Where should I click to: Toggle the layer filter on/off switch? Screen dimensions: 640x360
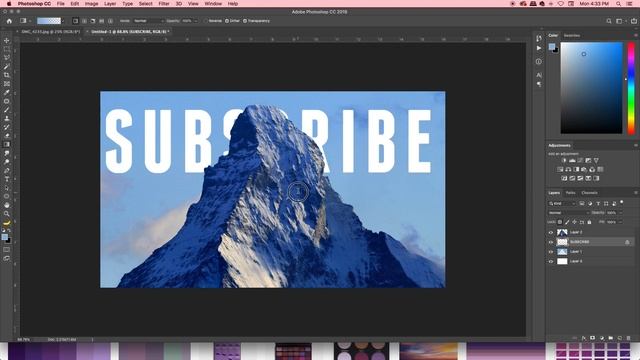point(622,202)
